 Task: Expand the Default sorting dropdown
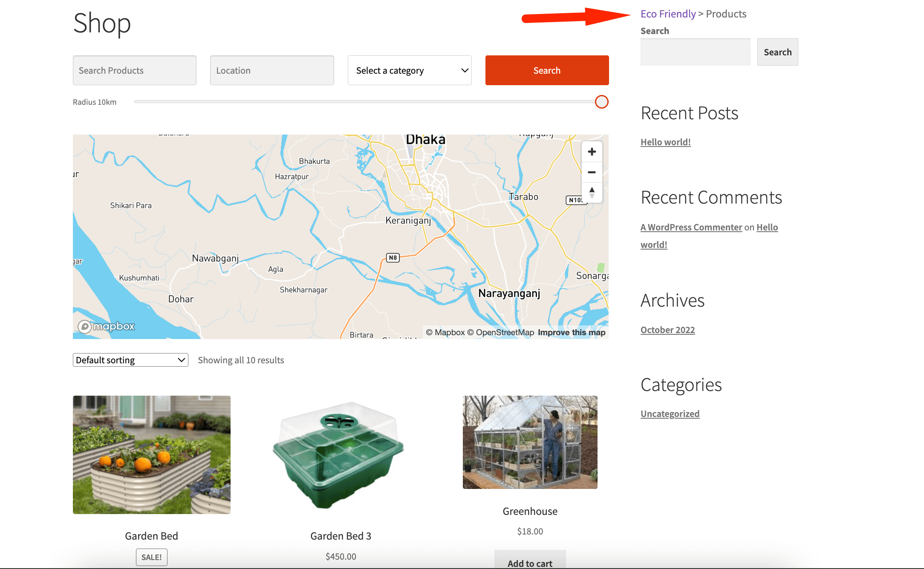click(130, 360)
